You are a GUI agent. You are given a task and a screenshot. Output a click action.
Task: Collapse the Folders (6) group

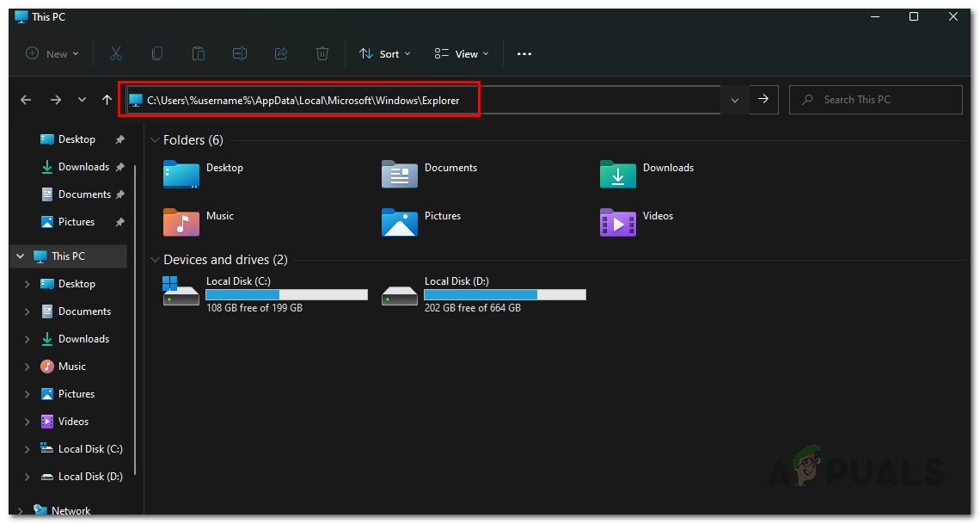155,140
